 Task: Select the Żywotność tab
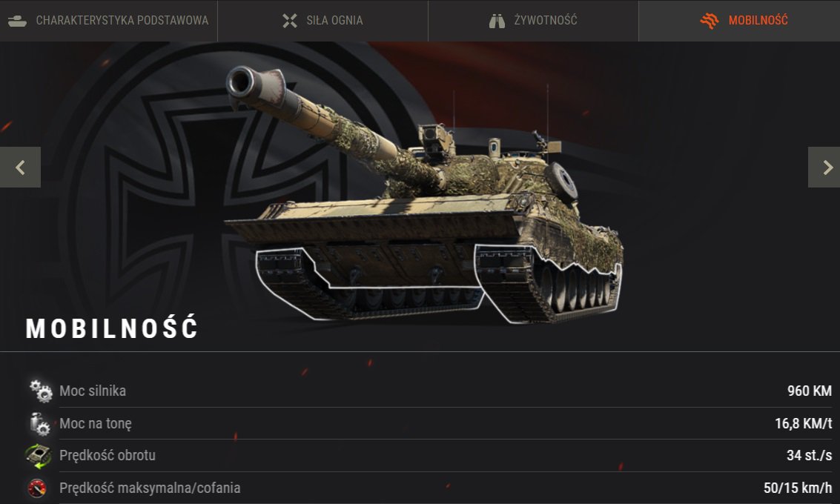pos(533,20)
